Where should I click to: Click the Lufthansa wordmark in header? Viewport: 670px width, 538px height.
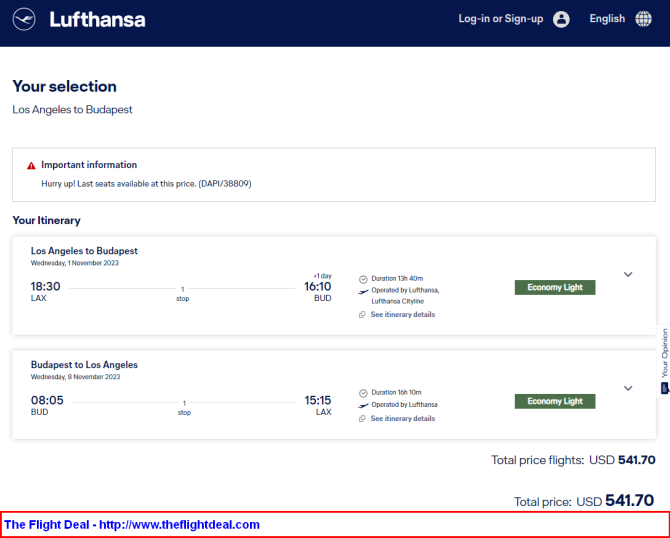[x=97, y=20]
